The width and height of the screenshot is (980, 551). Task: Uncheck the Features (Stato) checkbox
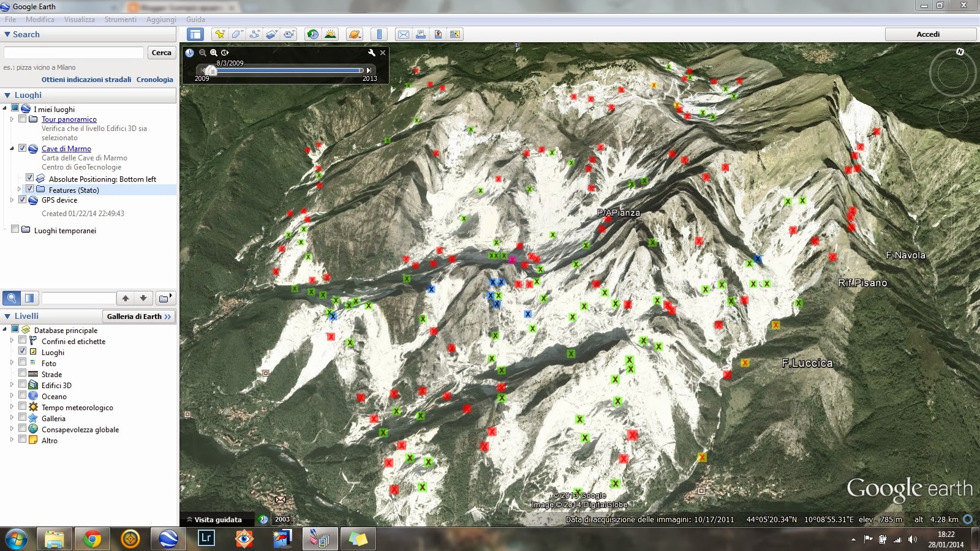[x=29, y=189]
